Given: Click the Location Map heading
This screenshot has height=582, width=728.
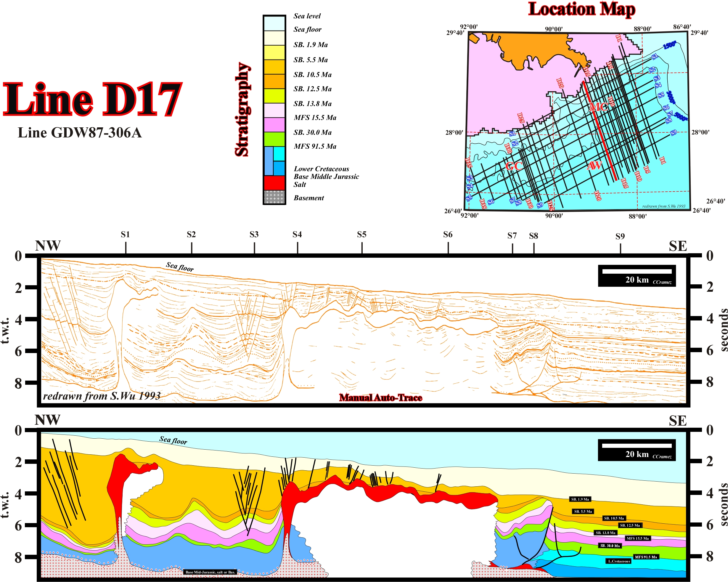Looking at the screenshot, I should tap(581, 9).
